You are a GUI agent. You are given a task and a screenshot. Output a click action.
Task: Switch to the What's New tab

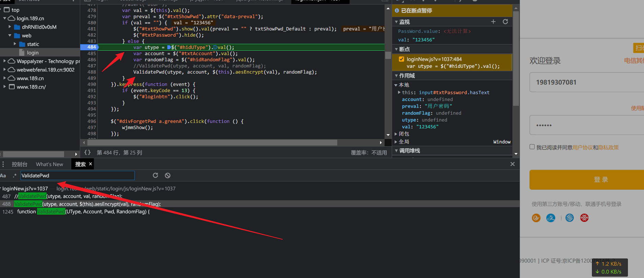pyautogui.click(x=49, y=164)
